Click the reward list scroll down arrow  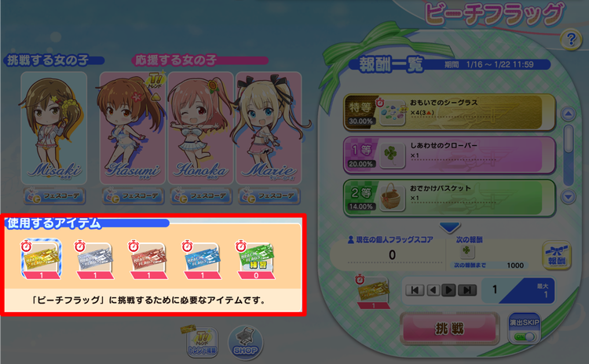pos(568,197)
